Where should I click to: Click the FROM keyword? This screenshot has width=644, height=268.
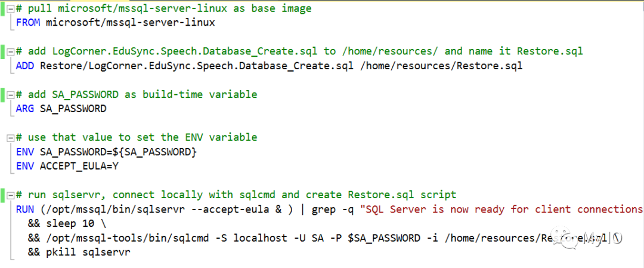click(x=28, y=23)
